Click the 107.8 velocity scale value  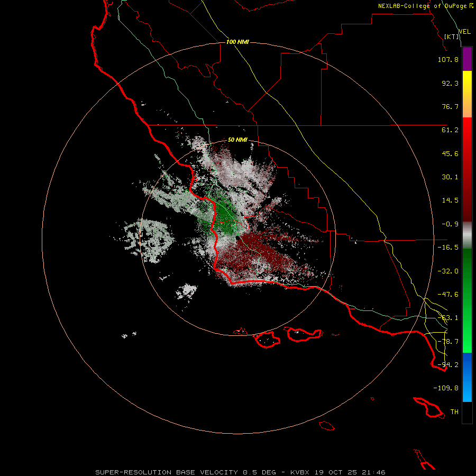[x=448, y=59]
